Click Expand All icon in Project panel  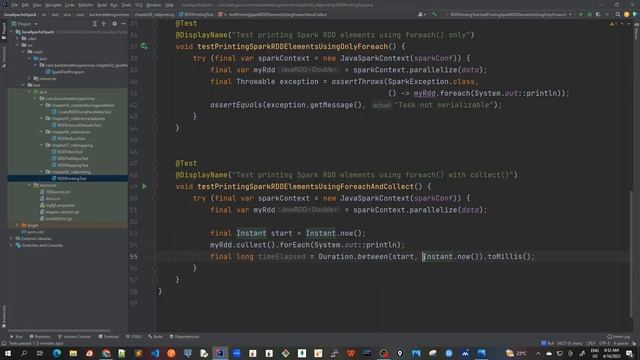click(95, 24)
